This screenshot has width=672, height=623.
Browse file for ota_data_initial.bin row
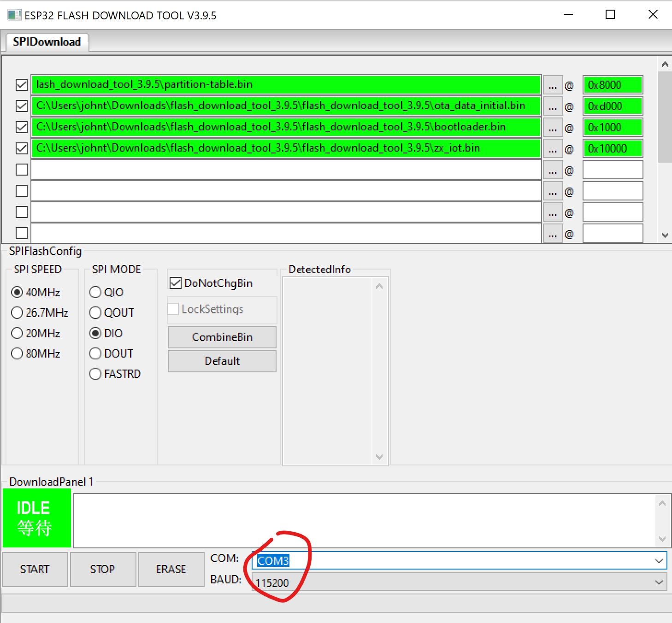553,106
